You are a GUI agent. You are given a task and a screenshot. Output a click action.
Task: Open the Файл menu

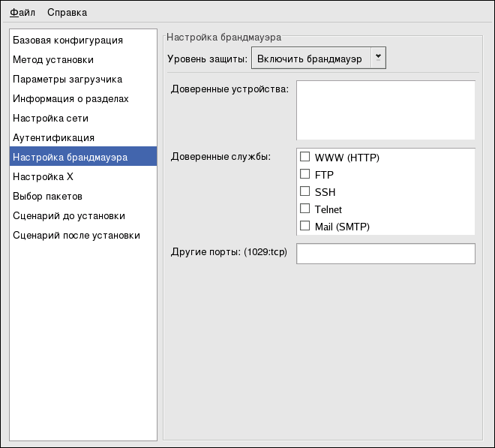22,12
